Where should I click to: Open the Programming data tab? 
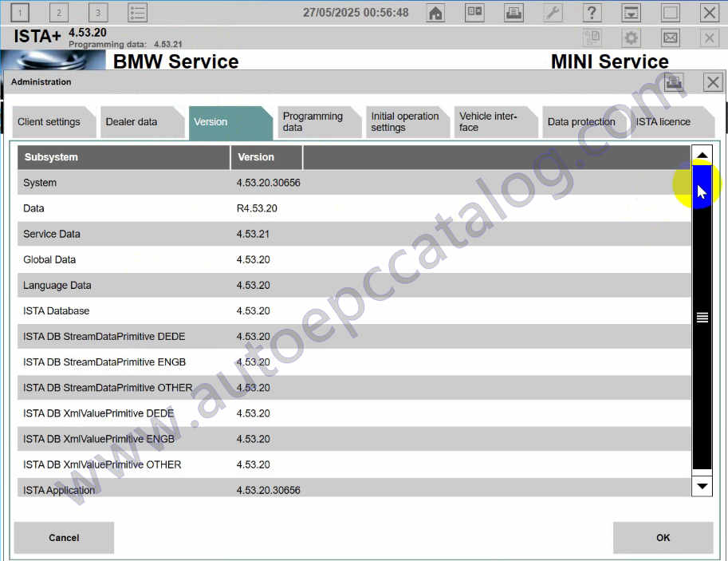point(319,122)
